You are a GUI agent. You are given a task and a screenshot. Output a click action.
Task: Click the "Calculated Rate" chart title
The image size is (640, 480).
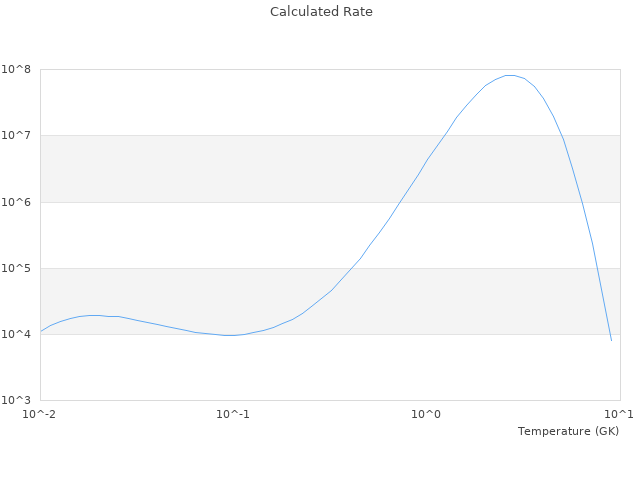[321, 12]
